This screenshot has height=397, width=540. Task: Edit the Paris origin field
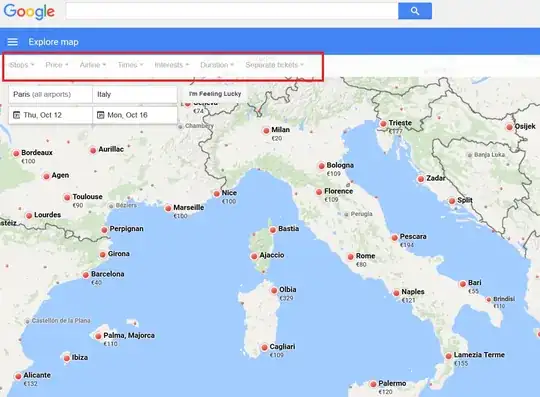pyautogui.click(x=51, y=94)
